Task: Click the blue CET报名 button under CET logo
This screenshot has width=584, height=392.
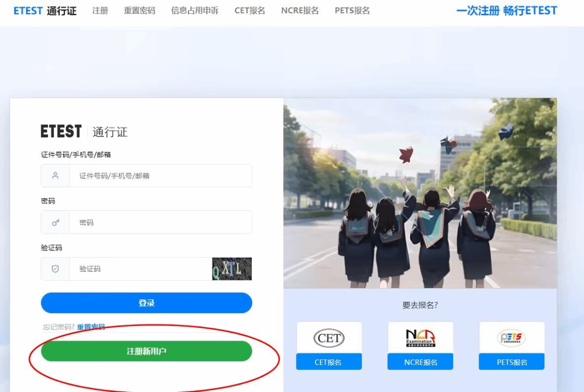Action: click(x=329, y=362)
